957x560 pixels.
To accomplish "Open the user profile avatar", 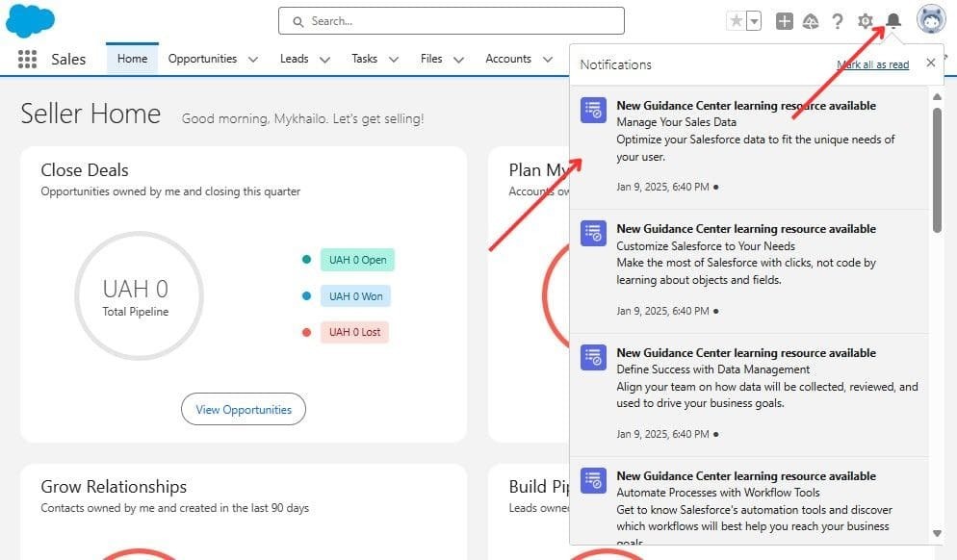I will (931, 19).
